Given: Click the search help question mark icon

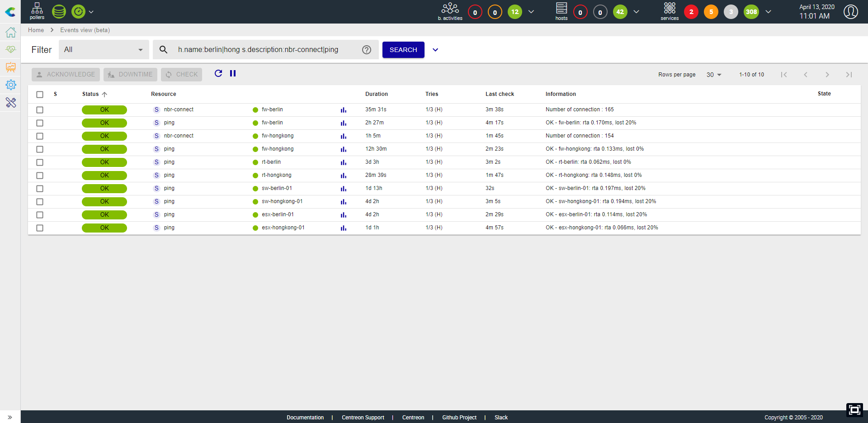Looking at the screenshot, I should click(367, 50).
